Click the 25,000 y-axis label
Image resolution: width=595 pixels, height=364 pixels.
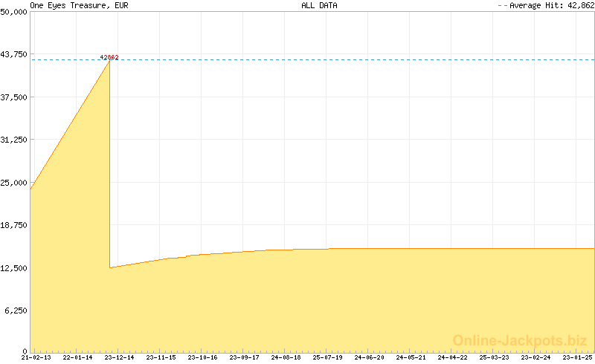tap(14, 183)
